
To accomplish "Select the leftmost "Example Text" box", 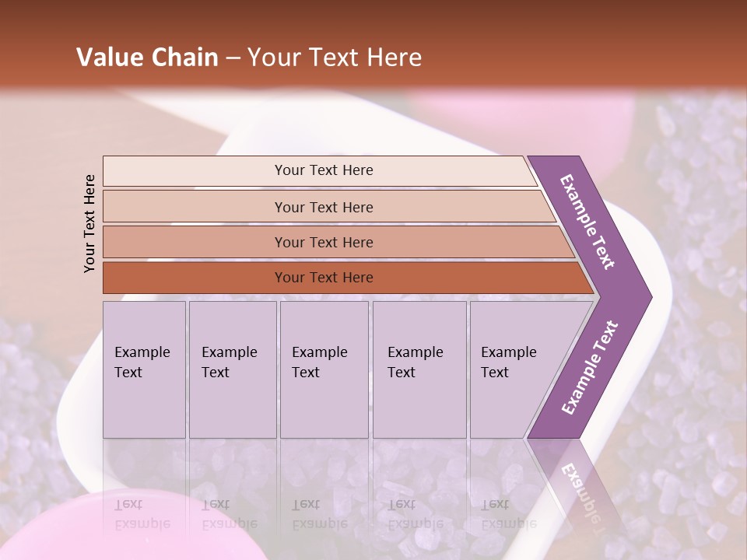I will coord(144,369).
